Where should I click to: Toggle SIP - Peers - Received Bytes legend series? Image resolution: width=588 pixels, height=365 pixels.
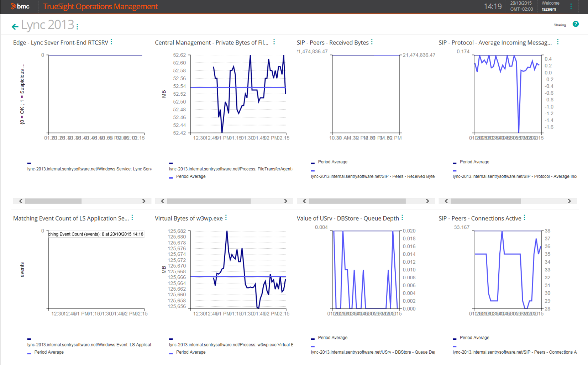click(x=373, y=176)
